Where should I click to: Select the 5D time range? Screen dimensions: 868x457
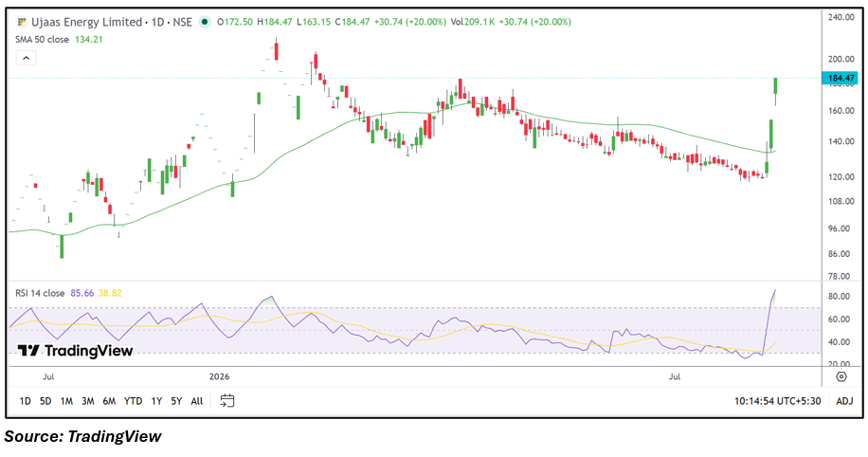coord(45,401)
